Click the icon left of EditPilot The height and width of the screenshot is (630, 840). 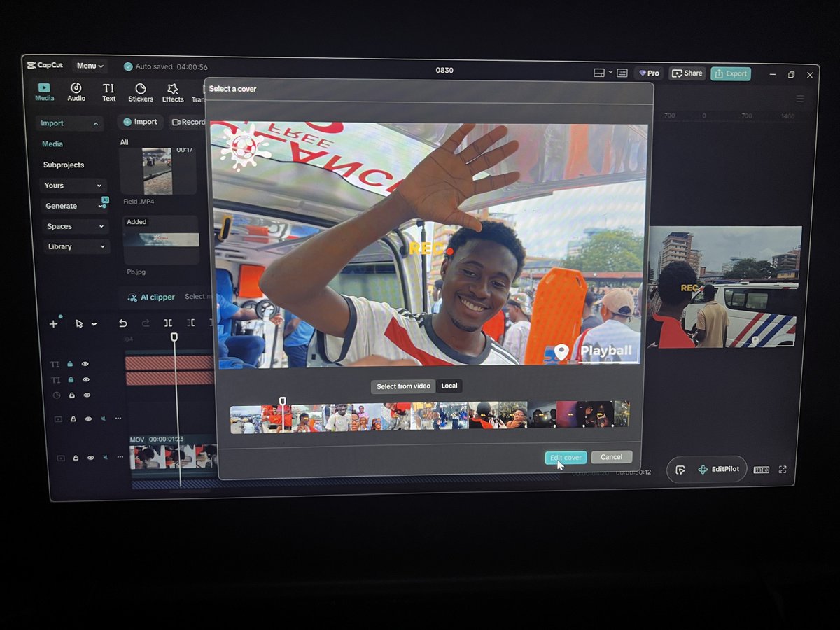[x=680, y=470]
